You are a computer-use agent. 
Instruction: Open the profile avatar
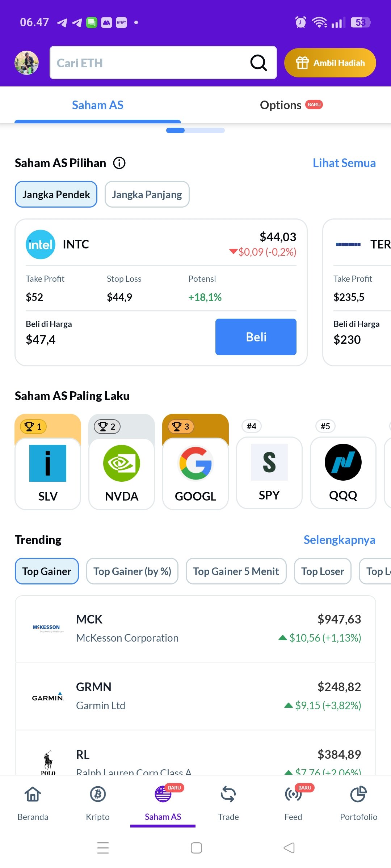26,63
